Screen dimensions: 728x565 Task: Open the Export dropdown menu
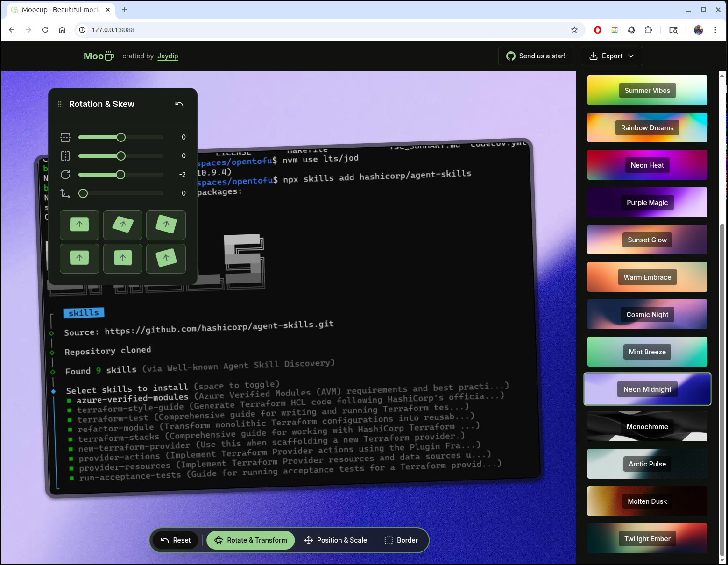(x=612, y=56)
